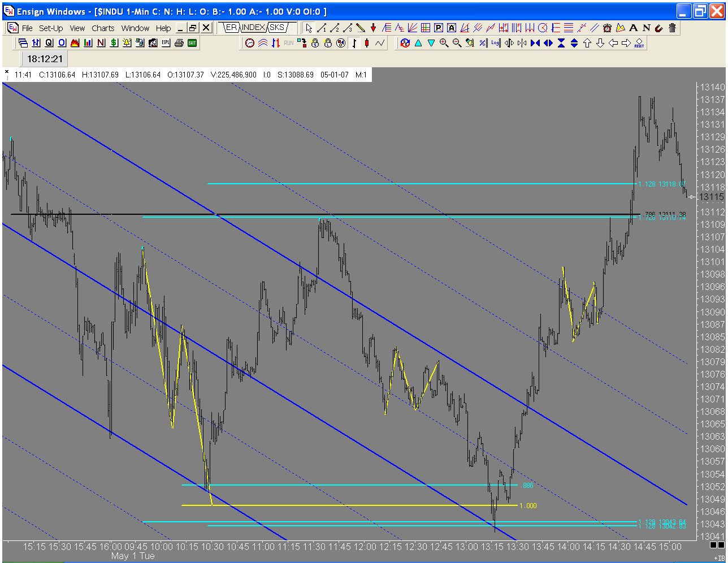Choose the red down arrow marker tool
Image resolution: width=728 pixels, height=563 pixels.
point(373,28)
